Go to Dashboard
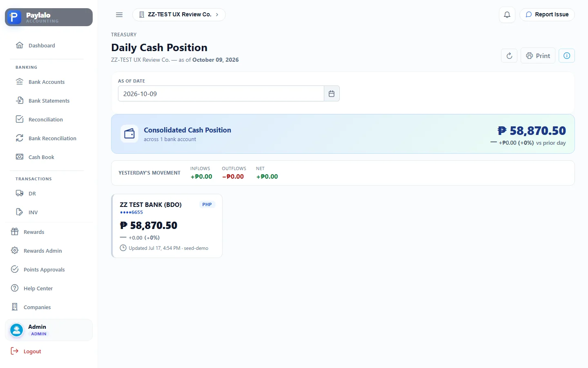 coord(49,45)
